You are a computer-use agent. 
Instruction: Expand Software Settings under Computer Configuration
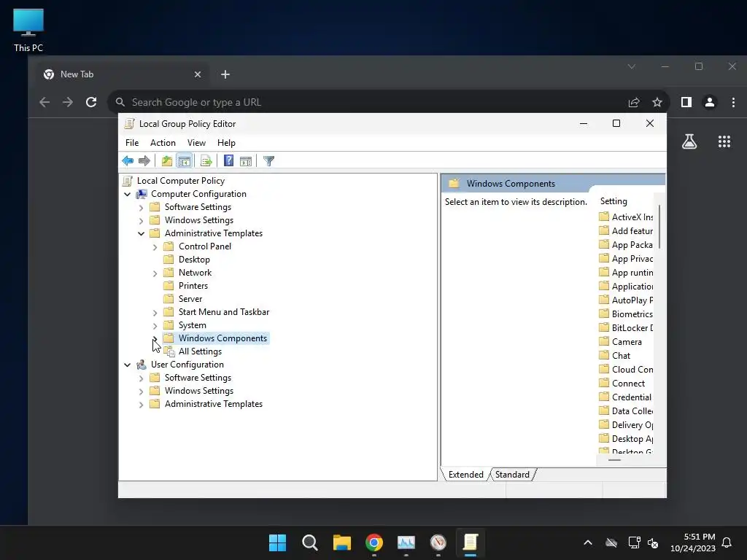141,208
